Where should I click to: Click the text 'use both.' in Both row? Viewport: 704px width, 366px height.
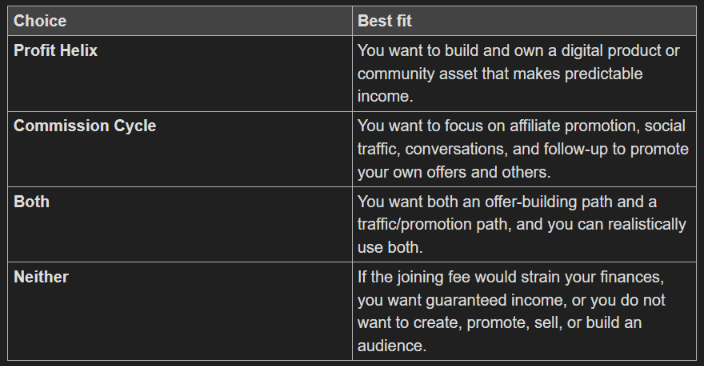point(390,247)
